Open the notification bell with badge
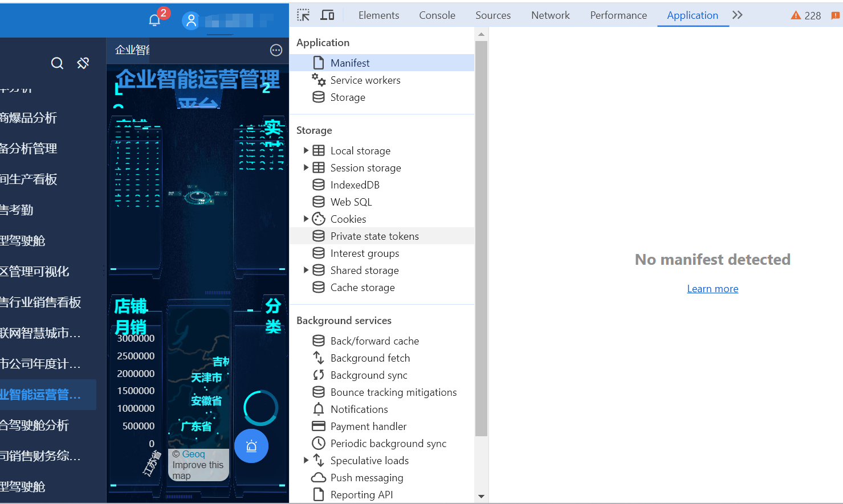The height and width of the screenshot is (504, 843). [155, 20]
